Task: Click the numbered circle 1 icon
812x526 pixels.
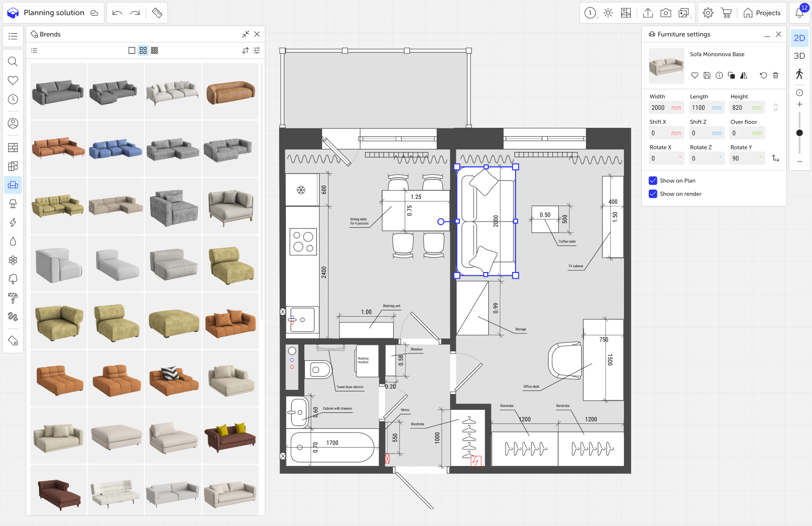Action: [x=590, y=13]
